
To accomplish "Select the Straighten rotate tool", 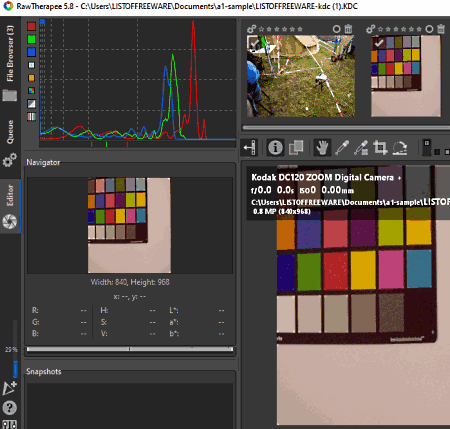I will coord(400,147).
